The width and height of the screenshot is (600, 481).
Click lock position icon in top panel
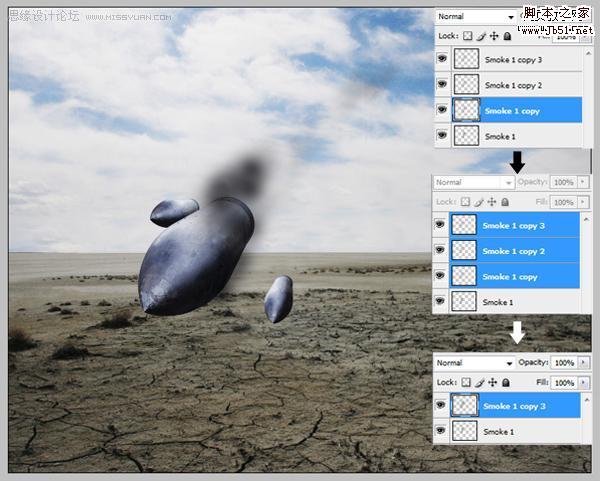(494, 36)
